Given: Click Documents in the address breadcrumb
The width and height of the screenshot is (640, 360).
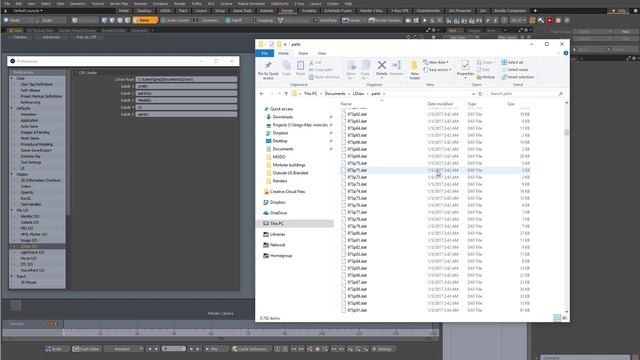Looking at the screenshot, I should tap(335, 94).
